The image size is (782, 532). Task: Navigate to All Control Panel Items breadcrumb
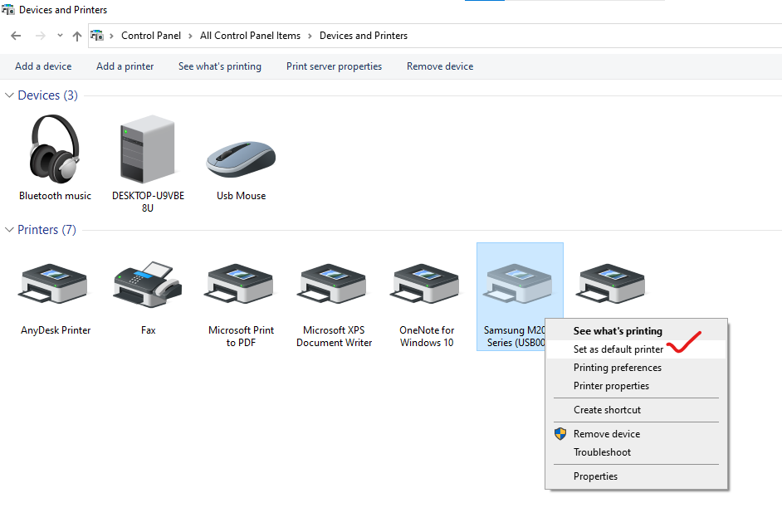click(x=251, y=36)
